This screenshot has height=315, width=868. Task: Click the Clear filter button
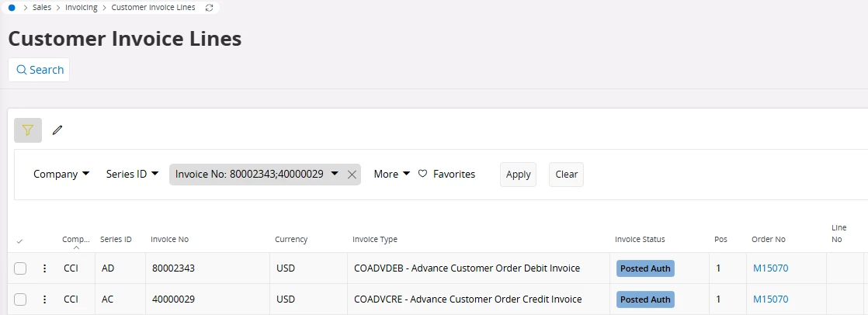[566, 175]
